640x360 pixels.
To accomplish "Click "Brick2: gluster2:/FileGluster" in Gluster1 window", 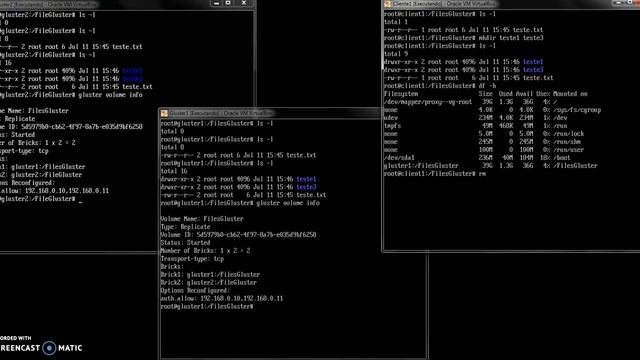I will pyautogui.click(x=209, y=283).
